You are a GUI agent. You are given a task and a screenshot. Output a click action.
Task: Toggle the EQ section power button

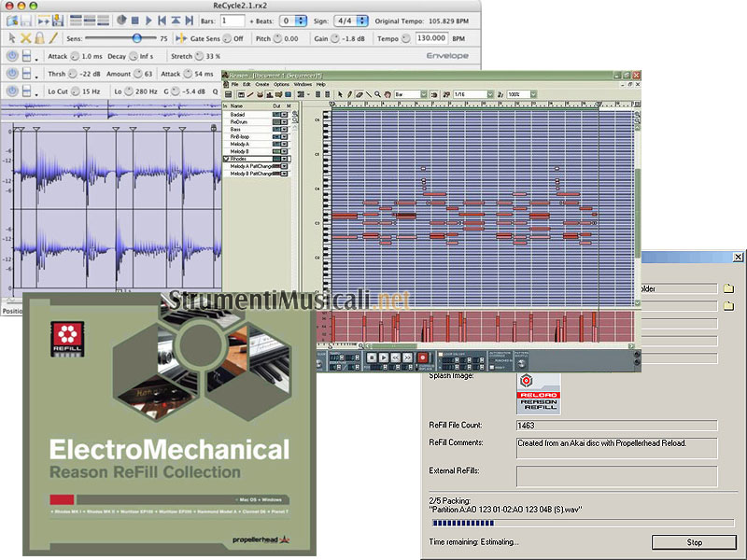(11, 91)
